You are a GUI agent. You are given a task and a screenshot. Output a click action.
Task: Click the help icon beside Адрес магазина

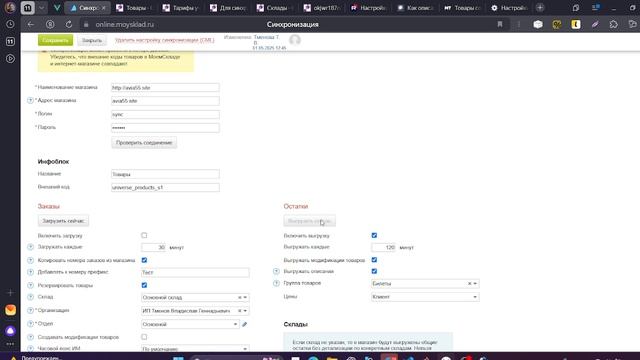click(x=30, y=100)
